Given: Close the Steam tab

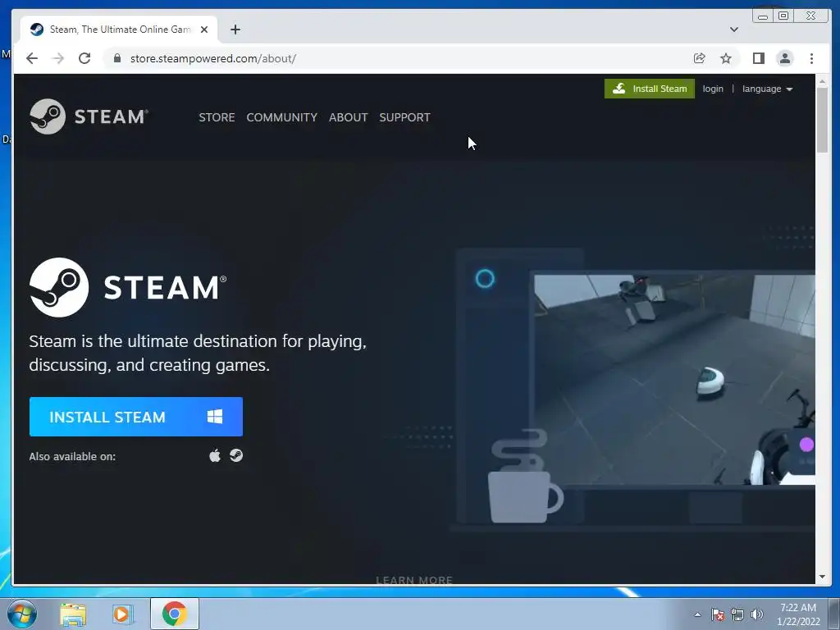Looking at the screenshot, I should click(204, 30).
